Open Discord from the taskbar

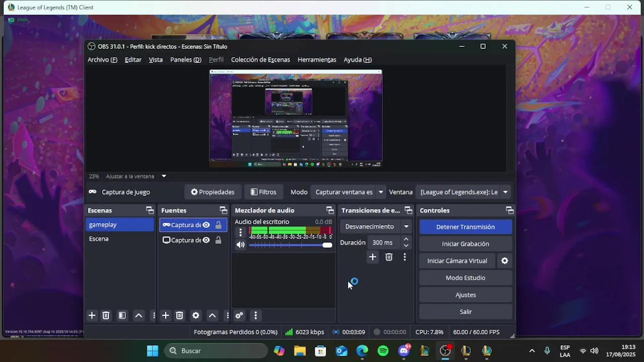404,351
